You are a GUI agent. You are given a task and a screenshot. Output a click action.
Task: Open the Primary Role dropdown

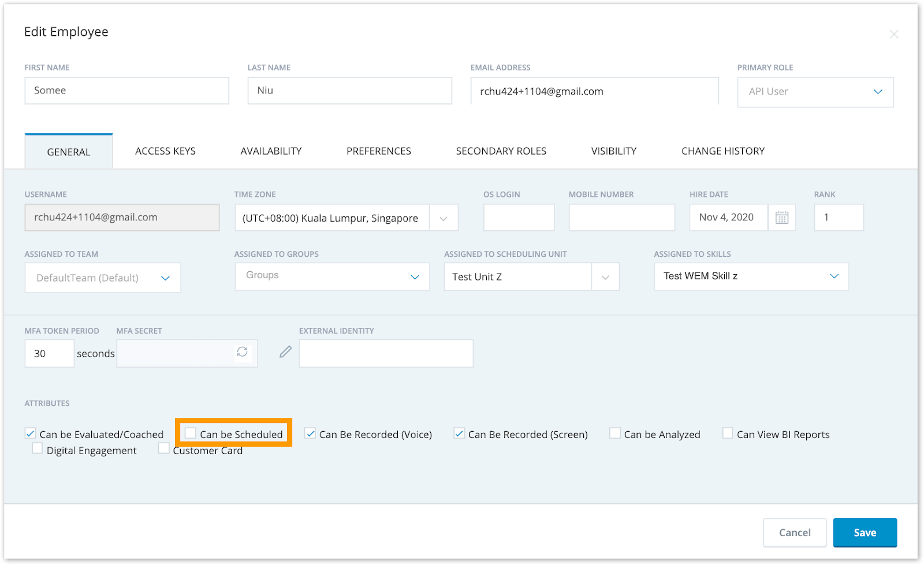coord(878,91)
